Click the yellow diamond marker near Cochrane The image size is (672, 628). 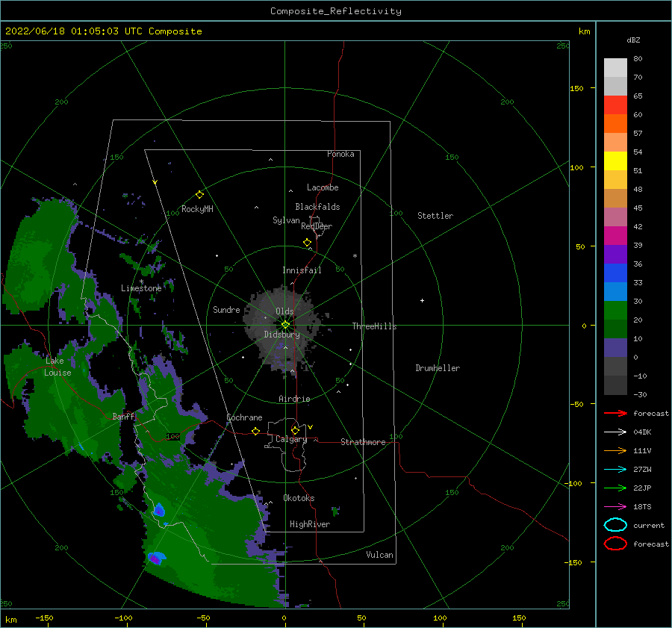click(255, 432)
